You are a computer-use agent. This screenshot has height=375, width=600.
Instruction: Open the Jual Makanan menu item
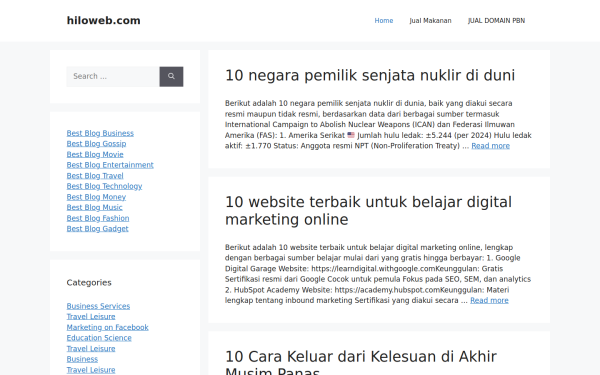point(430,21)
